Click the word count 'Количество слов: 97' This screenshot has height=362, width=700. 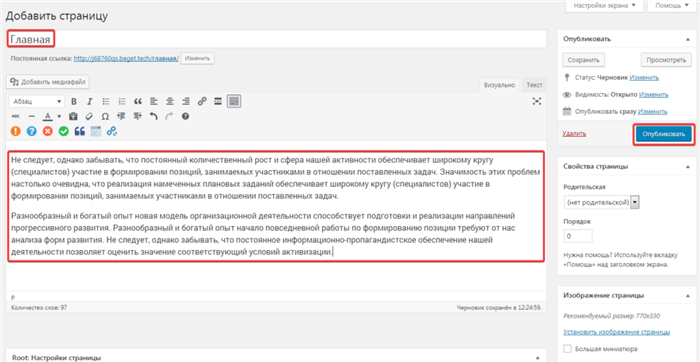(x=39, y=308)
